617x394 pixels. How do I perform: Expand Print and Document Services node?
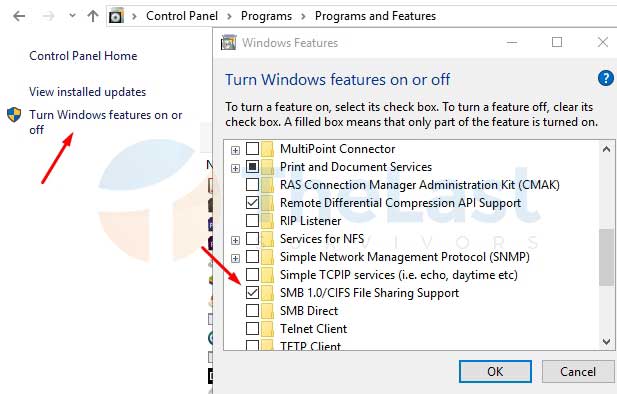[x=235, y=168]
